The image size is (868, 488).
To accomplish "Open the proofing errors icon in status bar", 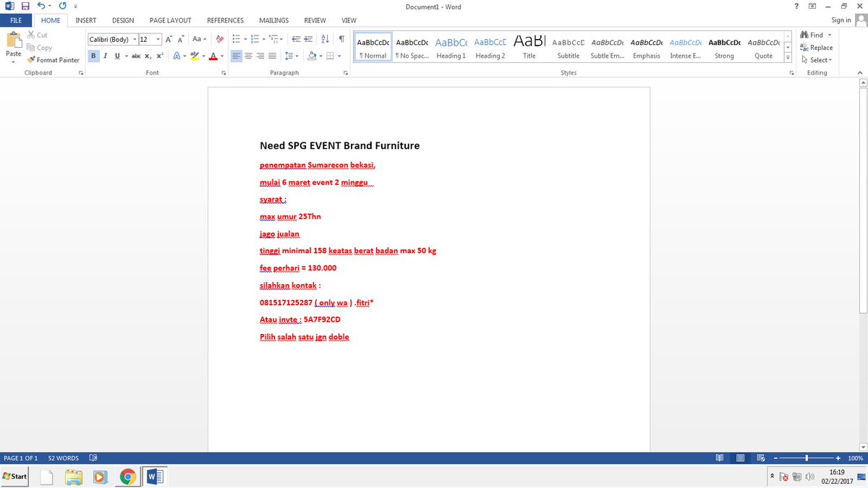I will point(93,458).
